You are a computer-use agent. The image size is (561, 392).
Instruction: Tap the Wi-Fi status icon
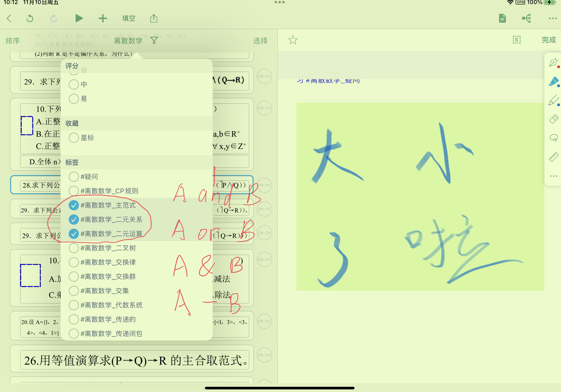click(510, 2)
